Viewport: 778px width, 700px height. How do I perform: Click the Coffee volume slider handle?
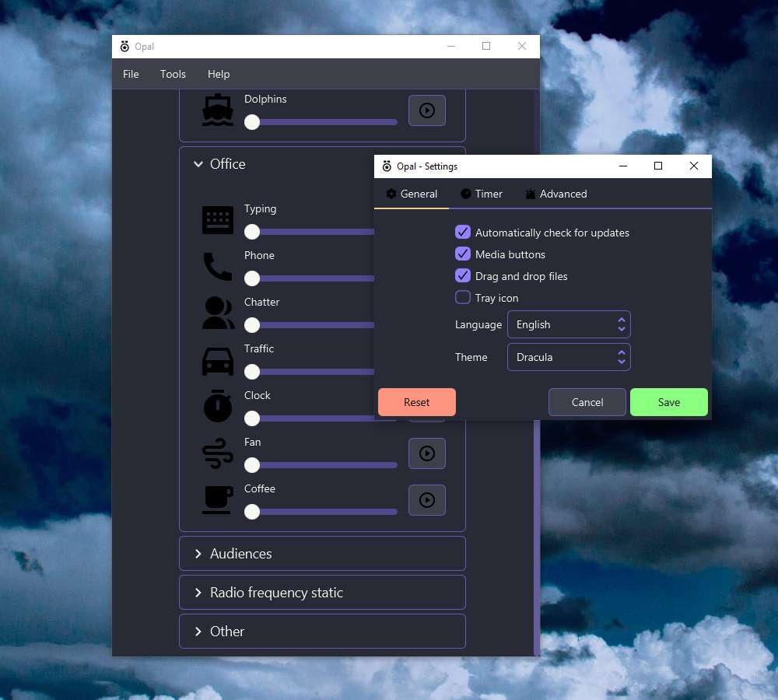[252, 512]
